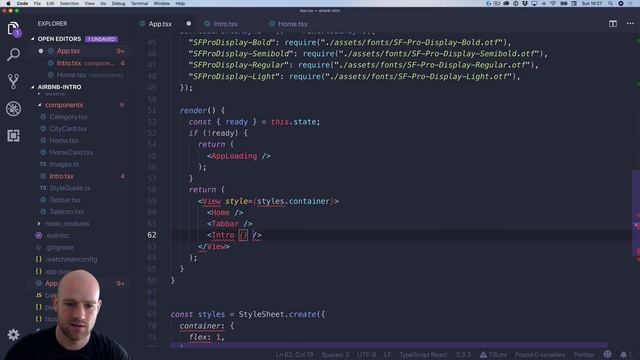Image resolution: width=640 pixels, height=360 pixels.
Task: Open the .gitignore file
Action: 60,247
